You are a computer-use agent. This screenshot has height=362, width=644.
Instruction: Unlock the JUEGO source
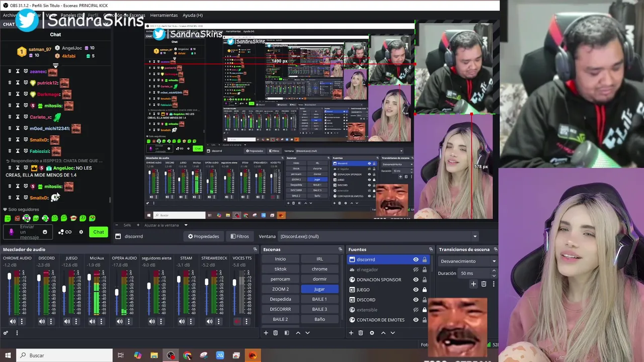pos(425,290)
